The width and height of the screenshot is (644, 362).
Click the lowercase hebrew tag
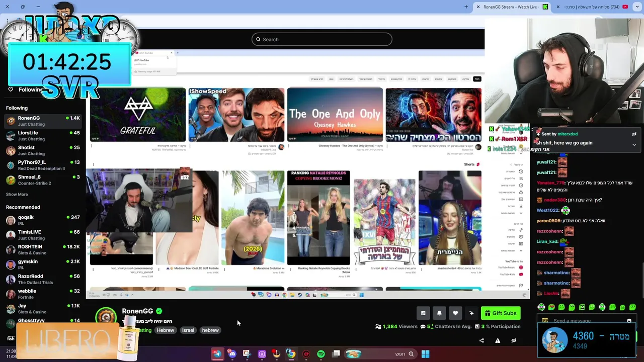[x=210, y=330]
